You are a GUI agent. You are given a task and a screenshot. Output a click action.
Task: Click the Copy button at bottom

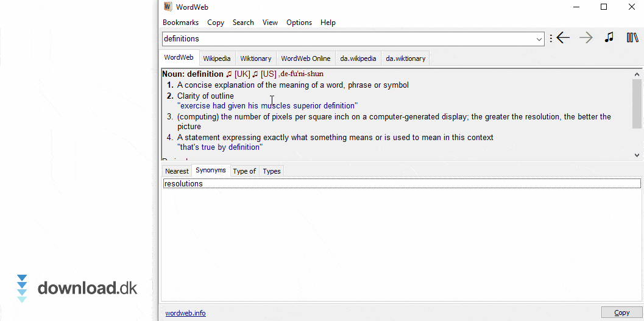click(622, 313)
